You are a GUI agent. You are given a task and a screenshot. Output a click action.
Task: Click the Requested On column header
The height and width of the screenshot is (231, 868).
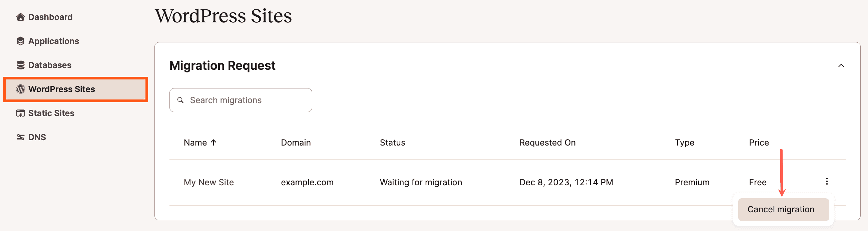click(547, 143)
